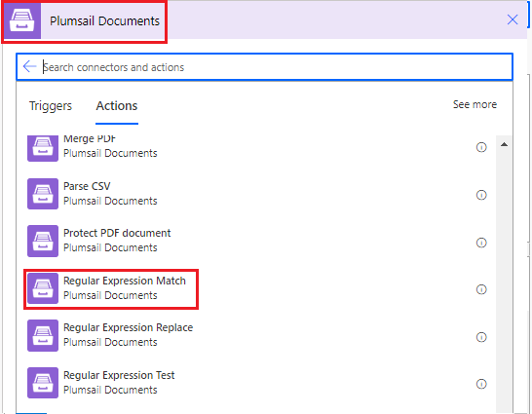532x414 pixels.
Task: Choose the Regular Expression Test title text
Action: [119, 375]
